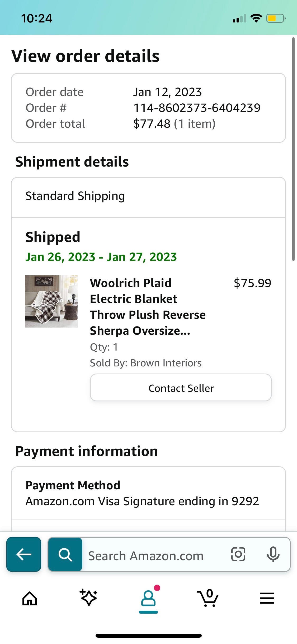Tap the back arrow button
The image size is (297, 644).
24,554
